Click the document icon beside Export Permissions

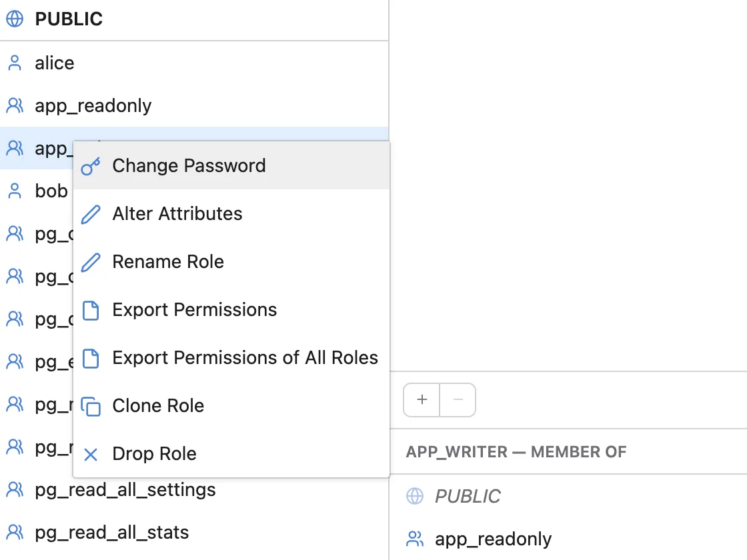[x=91, y=311]
